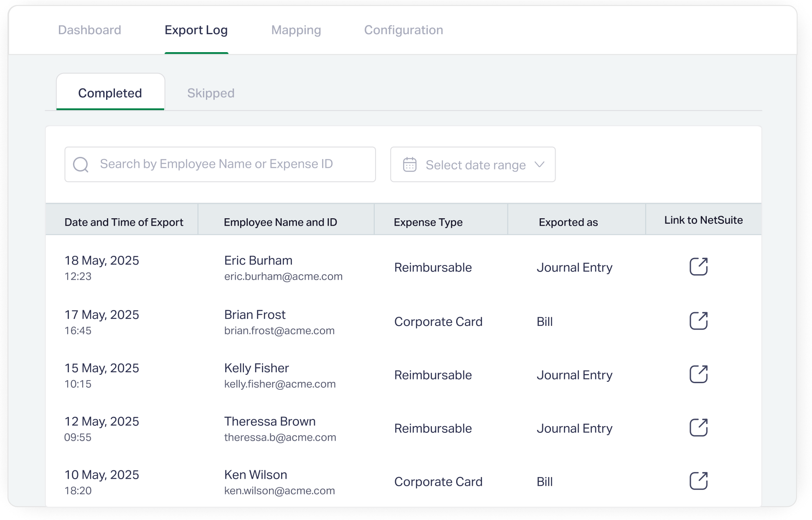Go to the Dashboard section
This screenshot has width=812, height=520.
point(89,30)
